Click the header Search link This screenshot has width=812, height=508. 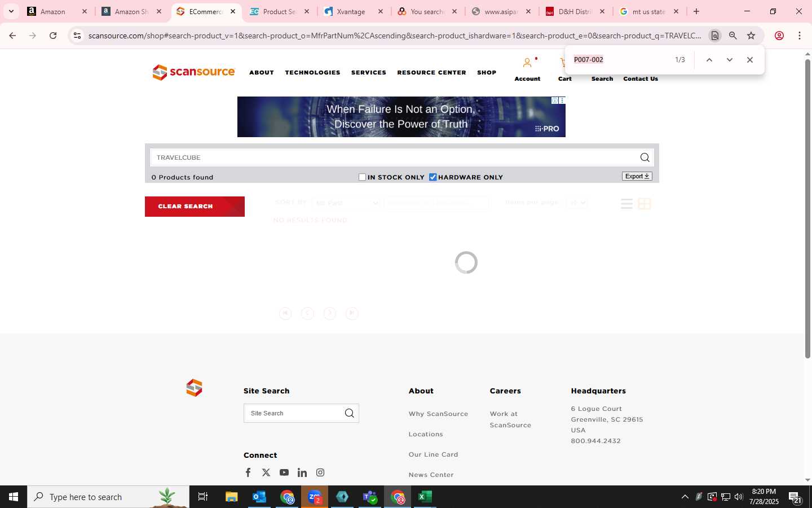tap(602, 78)
